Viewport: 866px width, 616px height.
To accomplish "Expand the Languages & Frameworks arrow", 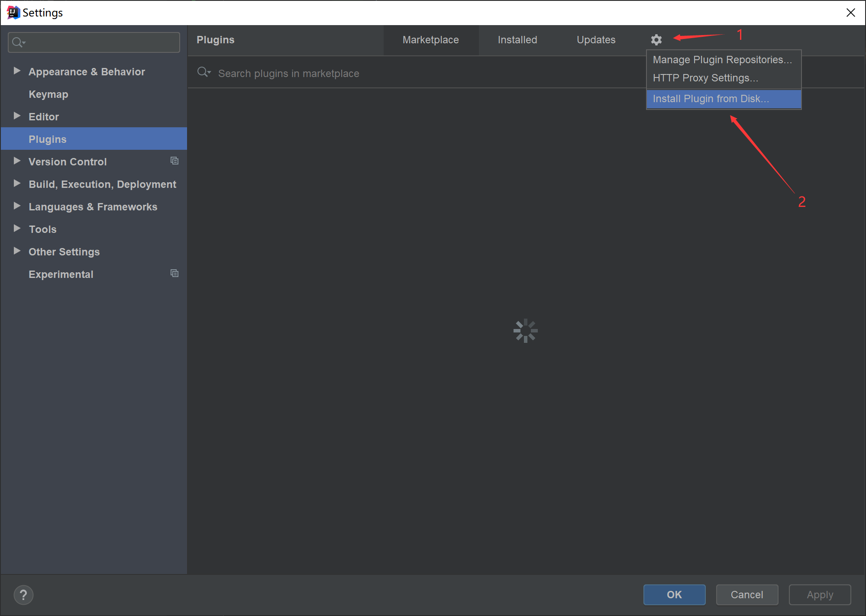I will click(17, 206).
